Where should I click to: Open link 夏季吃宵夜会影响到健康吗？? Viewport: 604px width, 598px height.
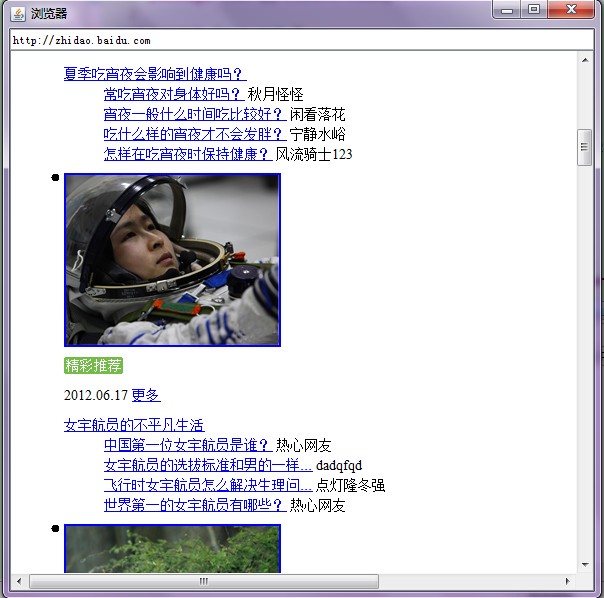click(155, 74)
